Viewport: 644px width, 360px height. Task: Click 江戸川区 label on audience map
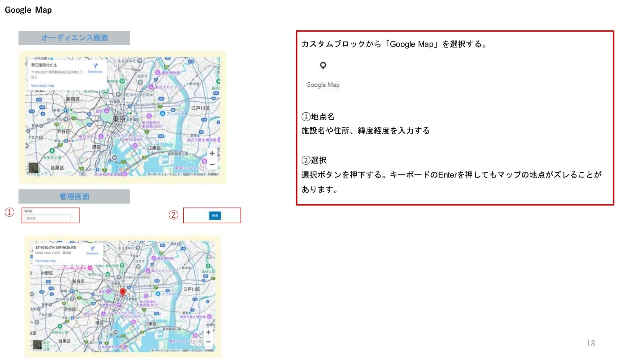200,108
